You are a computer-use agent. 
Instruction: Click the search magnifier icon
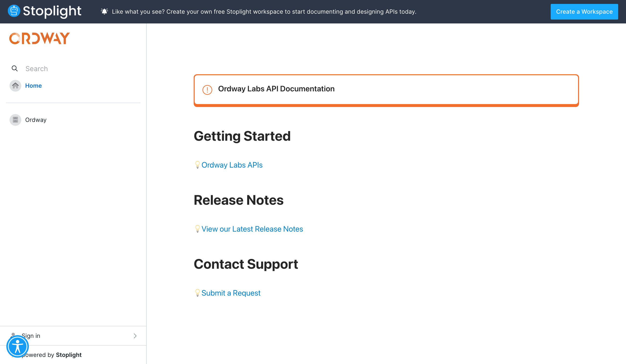(x=15, y=68)
